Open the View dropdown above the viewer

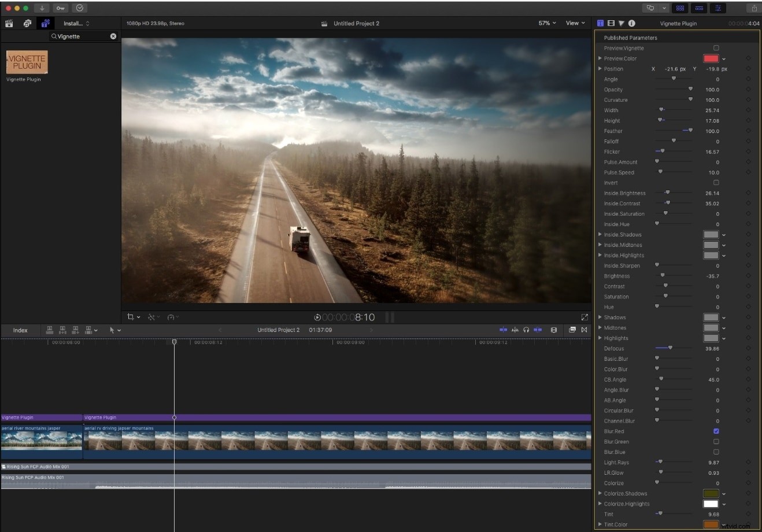point(574,23)
